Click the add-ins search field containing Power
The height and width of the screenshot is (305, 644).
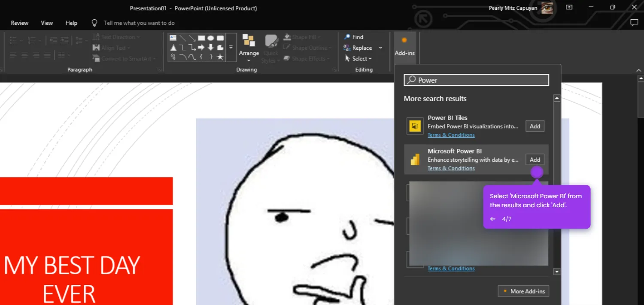click(x=477, y=80)
